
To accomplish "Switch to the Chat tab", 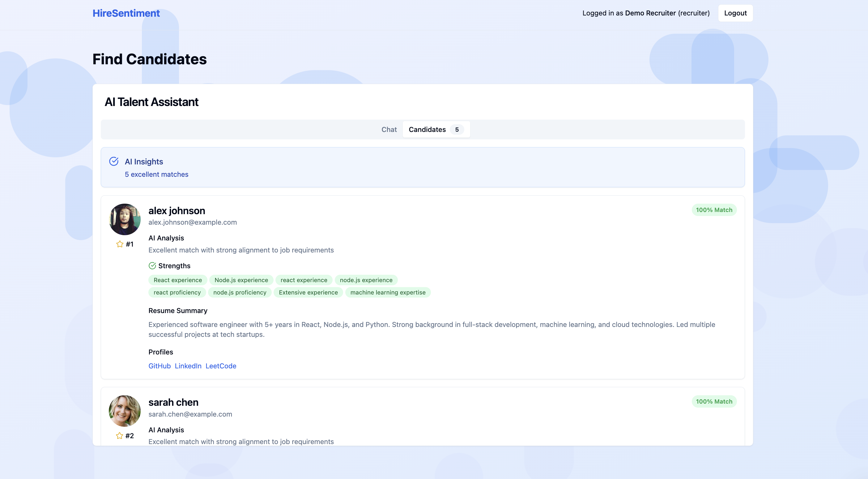I will coord(389,129).
